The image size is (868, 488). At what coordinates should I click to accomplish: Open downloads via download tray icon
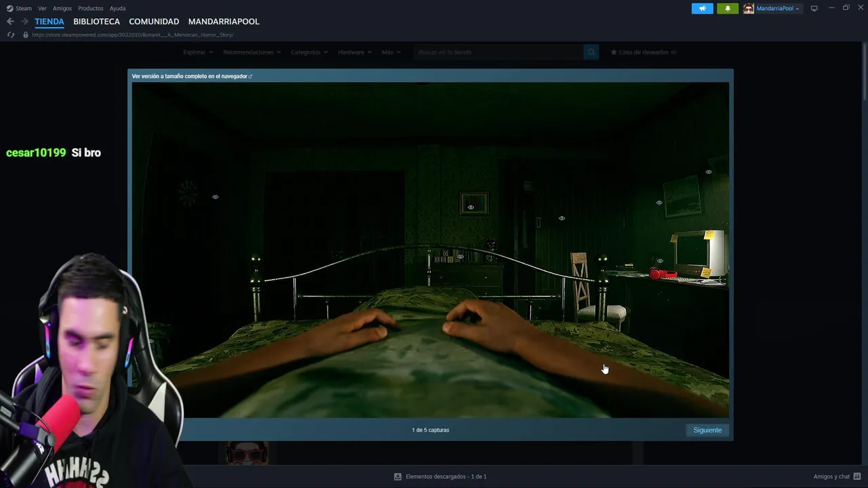point(398,476)
